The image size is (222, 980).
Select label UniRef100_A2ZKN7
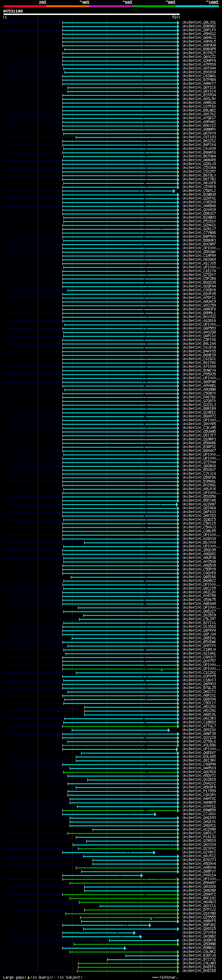(x=199, y=504)
